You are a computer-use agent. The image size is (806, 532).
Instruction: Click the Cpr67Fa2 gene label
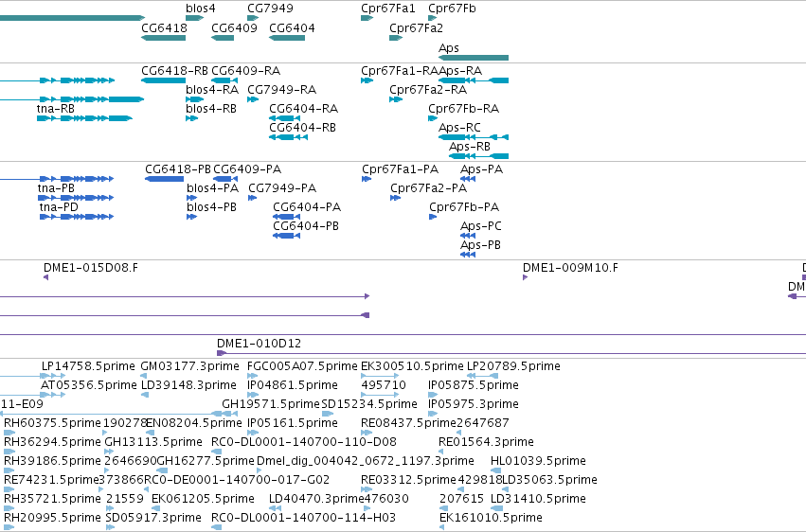point(416,27)
